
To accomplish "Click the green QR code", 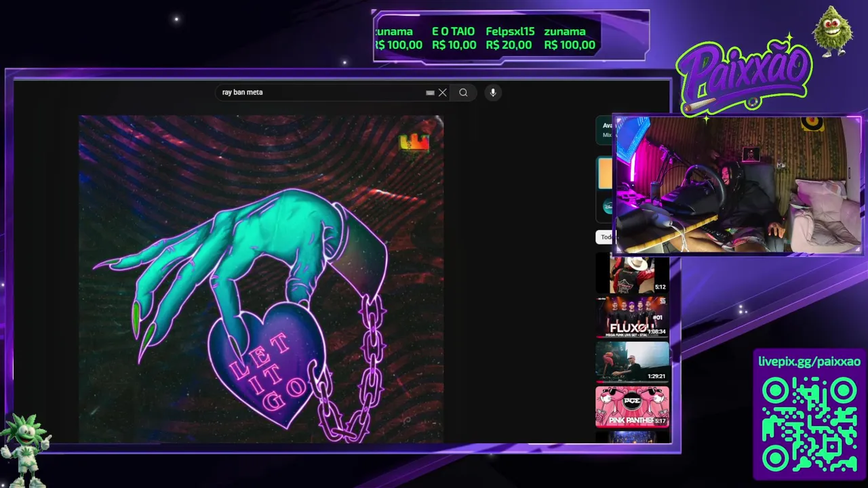I will pos(810,424).
